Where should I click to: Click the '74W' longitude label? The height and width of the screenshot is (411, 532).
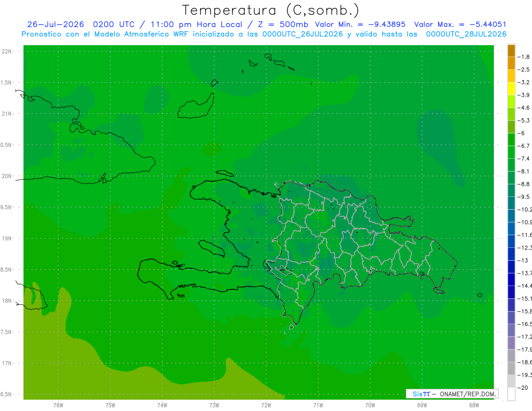[x=162, y=405]
